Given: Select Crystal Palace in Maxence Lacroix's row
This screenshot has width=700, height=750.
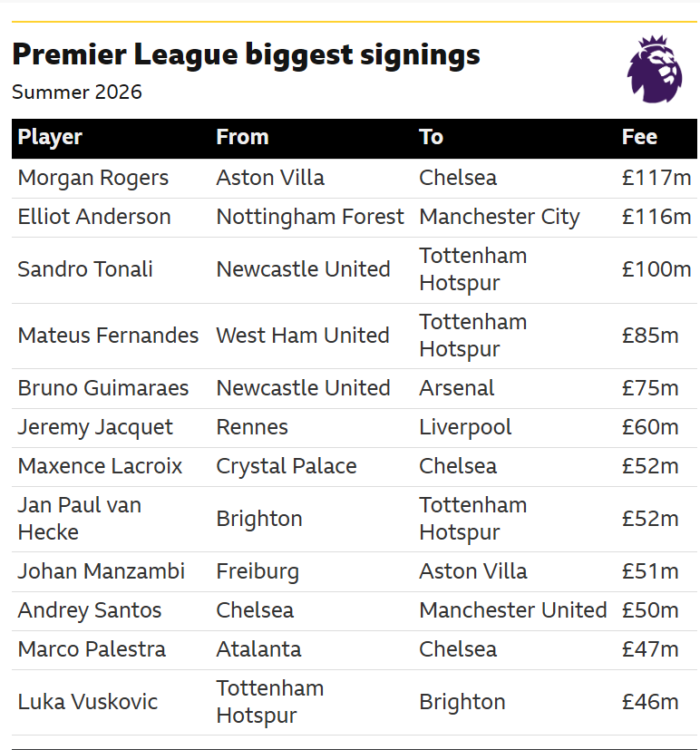Looking at the screenshot, I should [287, 467].
